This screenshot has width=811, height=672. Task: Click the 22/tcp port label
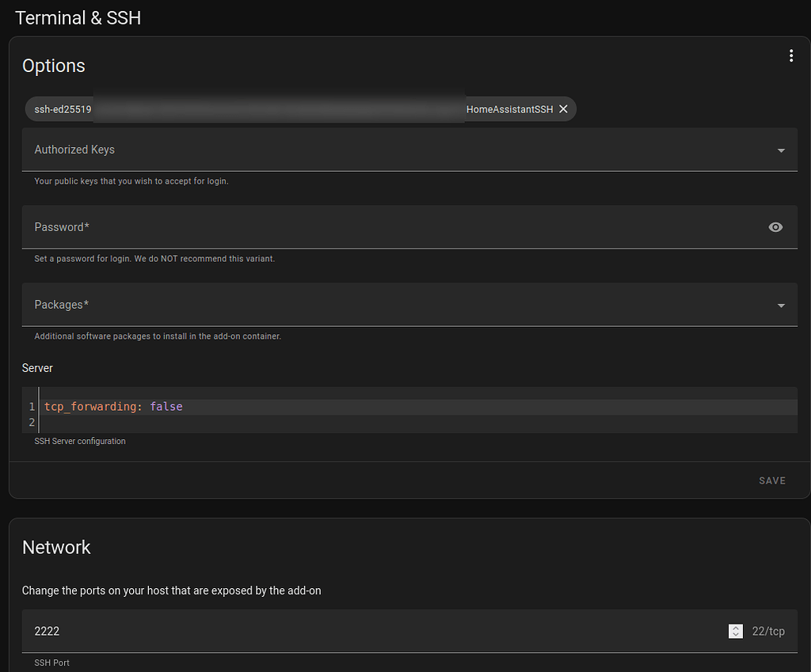tap(768, 631)
